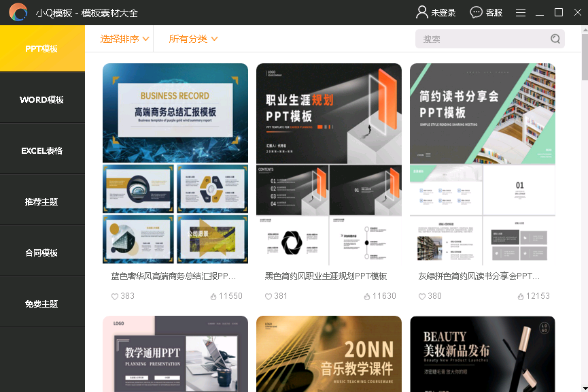Expand the 所有分类 category dropdown
This screenshot has width=588, height=392.
(x=193, y=39)
